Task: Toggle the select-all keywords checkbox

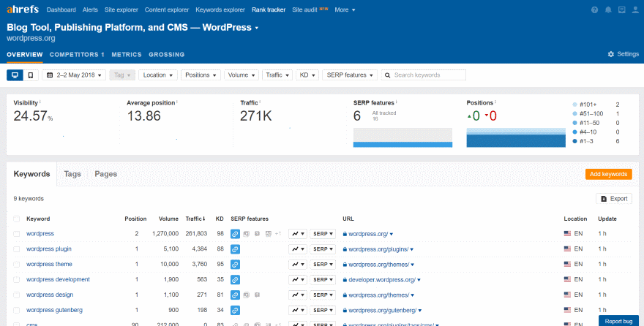Action: click(16, 219)
